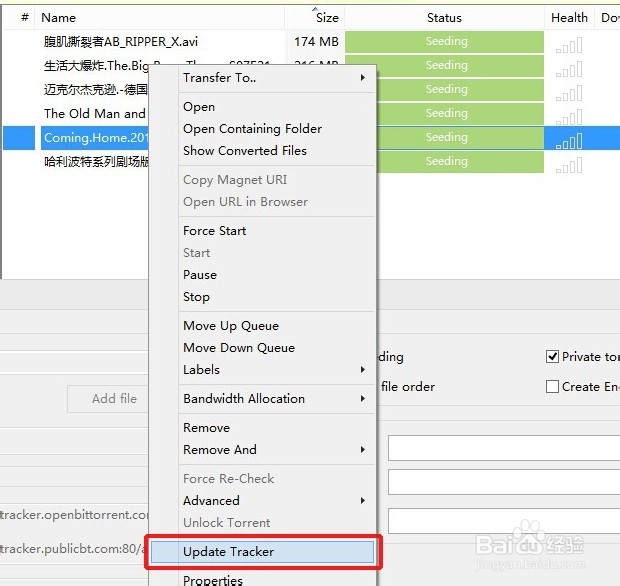This screenshot has width=620, height=586.
Task: Click health icon for The Old Man torrent
Action: pos(568,116)
